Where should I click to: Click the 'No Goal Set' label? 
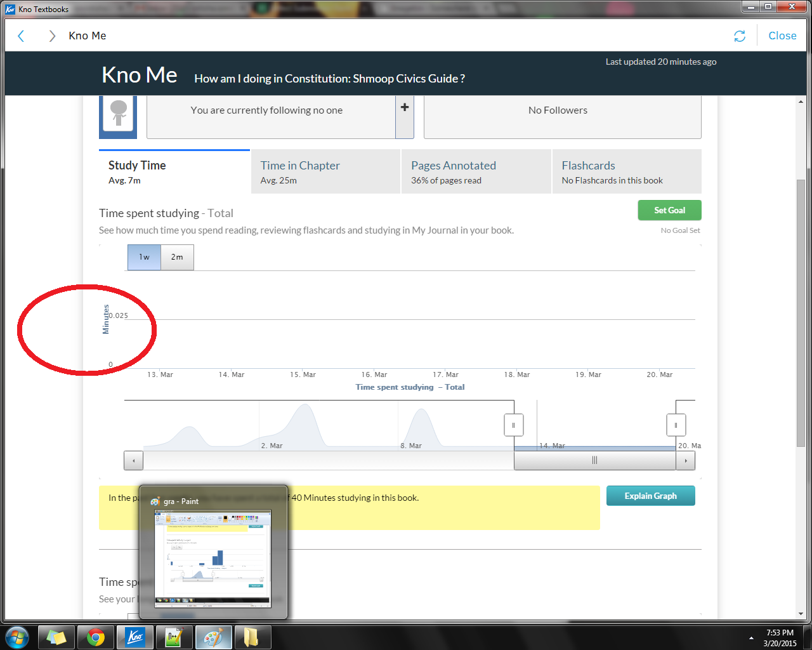pyautogui.click(x=681, y=230)
